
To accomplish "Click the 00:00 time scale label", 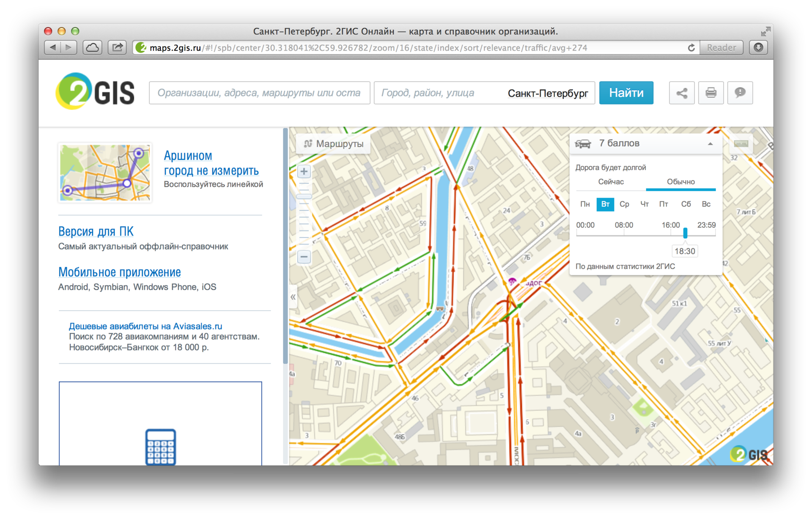I will 585,225.
